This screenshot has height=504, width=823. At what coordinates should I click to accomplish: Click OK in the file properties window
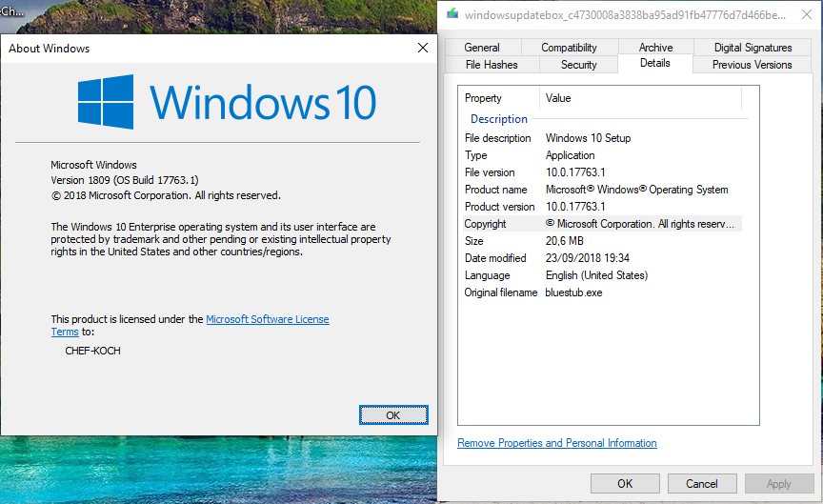[625, 484]
